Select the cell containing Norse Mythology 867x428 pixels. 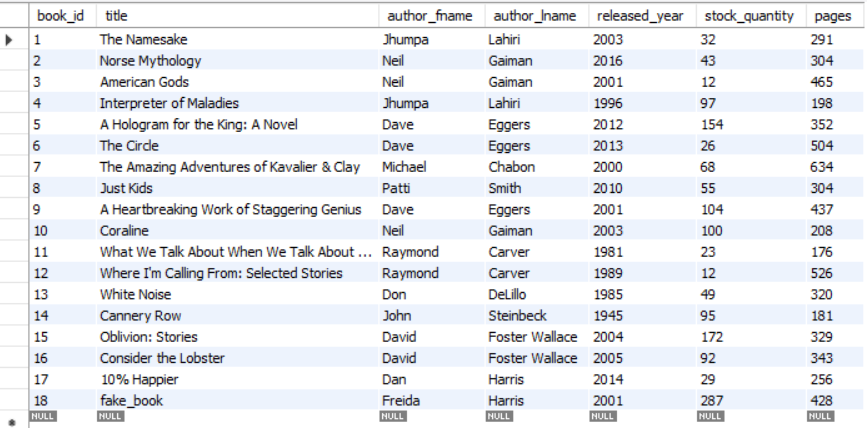click(x=237, y=60)
